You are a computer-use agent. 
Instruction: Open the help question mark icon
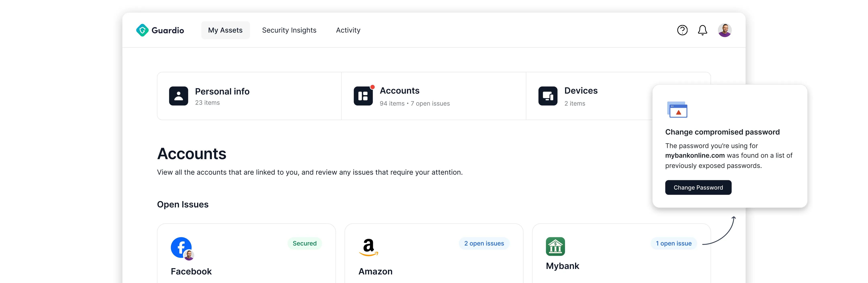click(682, 30)
